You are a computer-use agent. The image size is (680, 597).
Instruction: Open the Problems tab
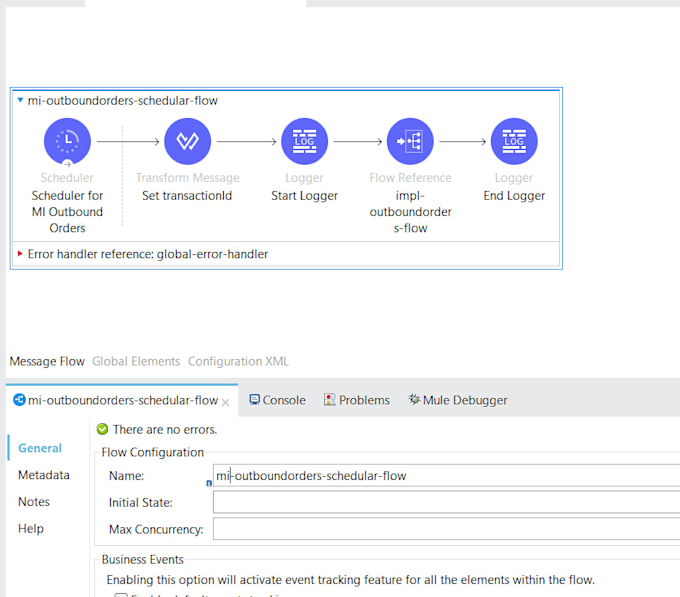click(356, 400)
